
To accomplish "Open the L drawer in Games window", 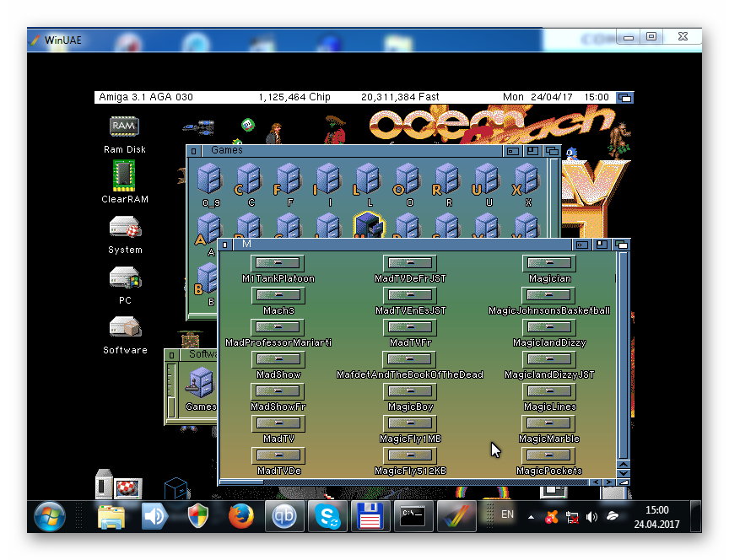I will (x=367, y=179).
